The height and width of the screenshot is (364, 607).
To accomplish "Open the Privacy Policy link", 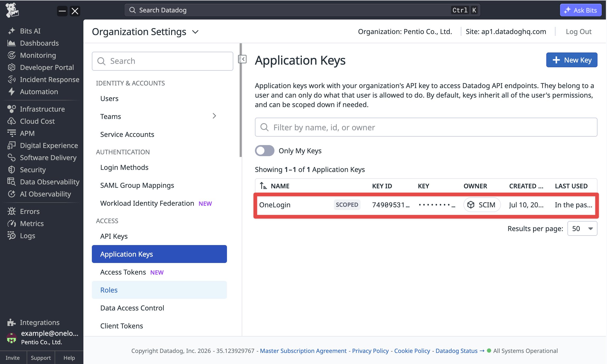I will (x=370, y=351).
